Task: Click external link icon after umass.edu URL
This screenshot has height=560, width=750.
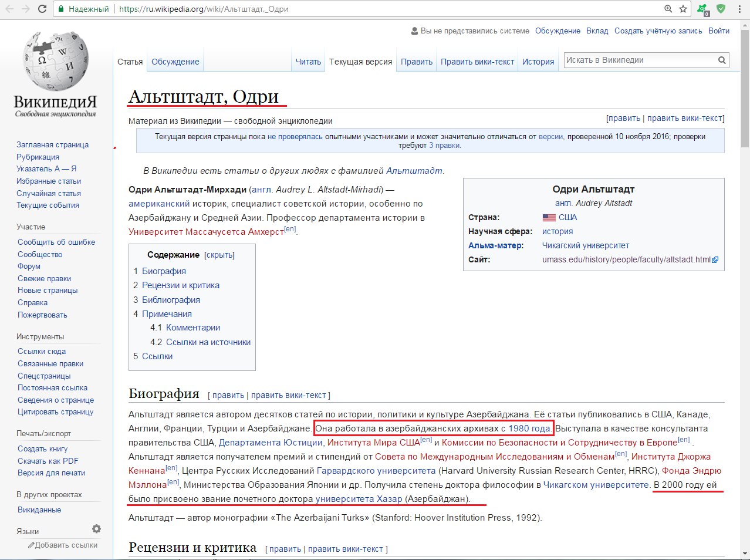Action: click(x=715, y=259)
